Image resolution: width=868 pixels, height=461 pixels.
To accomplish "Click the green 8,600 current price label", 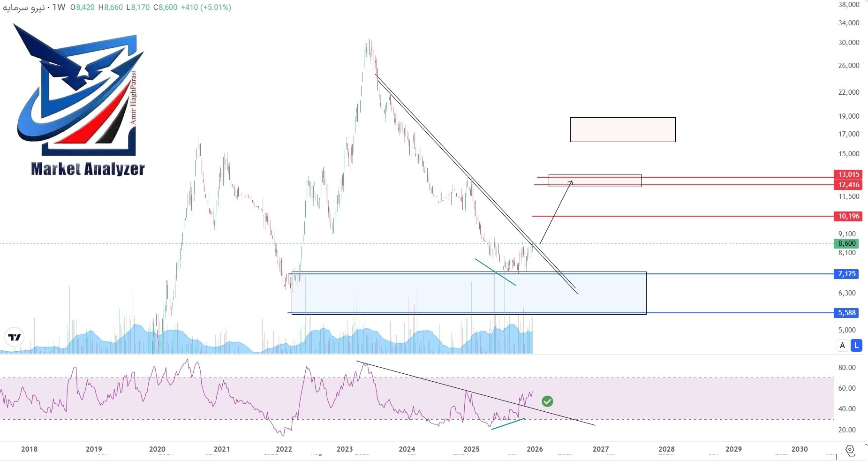I will click(x=847, y=243).
